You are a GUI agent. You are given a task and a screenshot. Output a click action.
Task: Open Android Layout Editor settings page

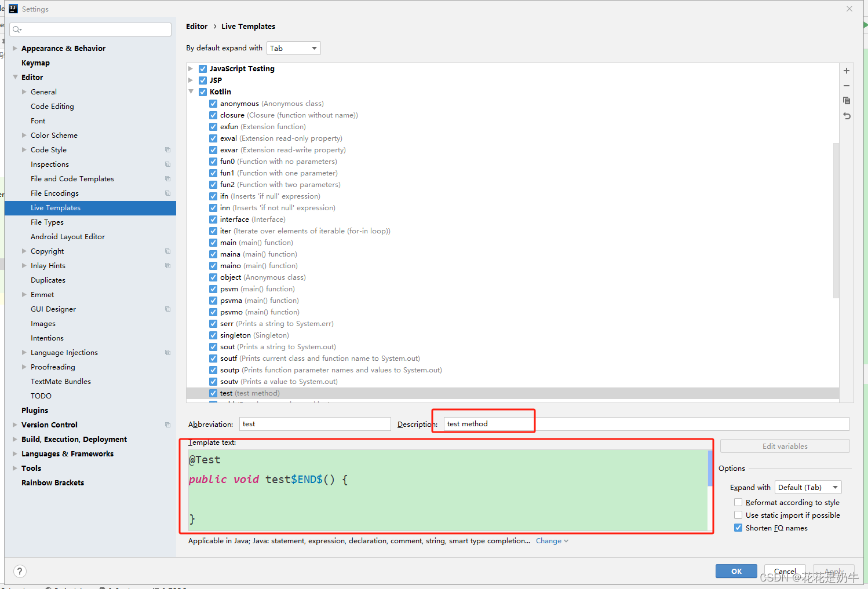pyautogui.click(x=68, y=237)
